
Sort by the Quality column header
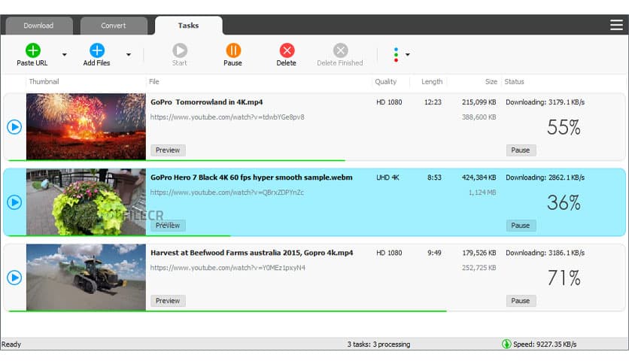386,82
